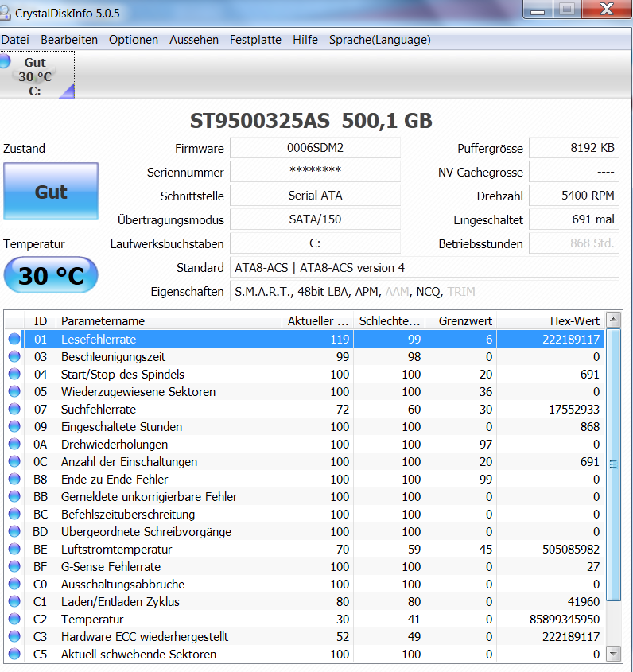Image resolution: width=633 pixels, height=672 pixels.
Task: Click the Standard field ATA8-ACS version 4
Action: [x=425, y=267]
